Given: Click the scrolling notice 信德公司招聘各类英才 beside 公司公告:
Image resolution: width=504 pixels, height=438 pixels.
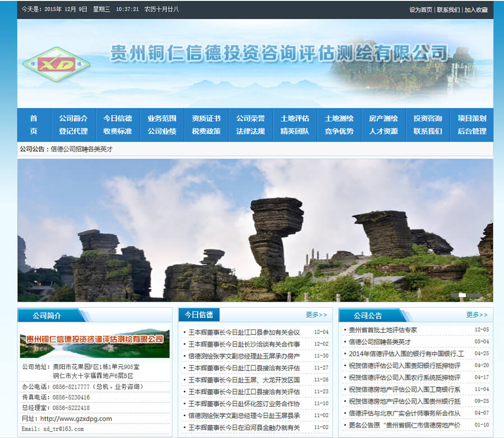Looking at the screenshot, I should tap(82, 149).
